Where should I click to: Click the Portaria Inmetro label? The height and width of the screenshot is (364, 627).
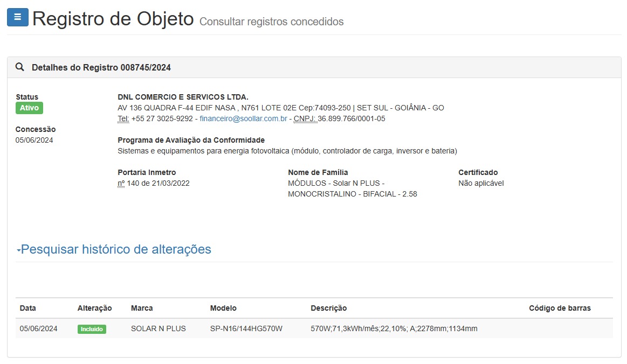147,173
